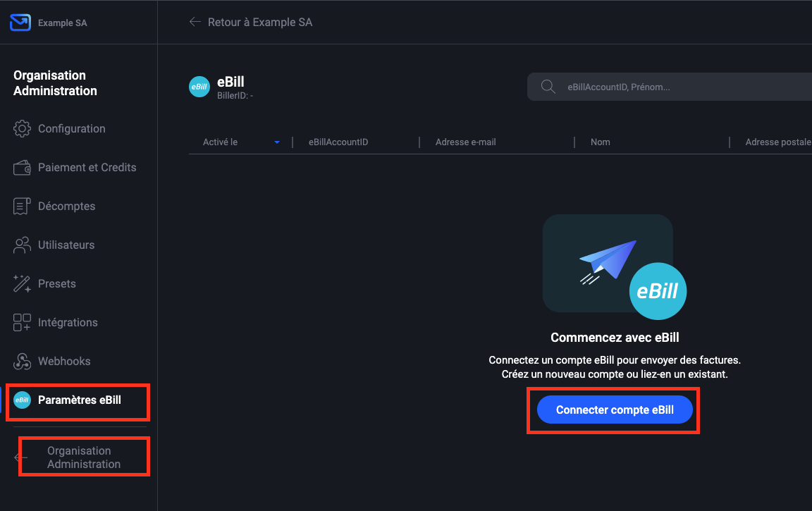This screenshot has height=511, width=812.
Task: Click the eBill logo next to the BillerID
Action: pos(199,87)
